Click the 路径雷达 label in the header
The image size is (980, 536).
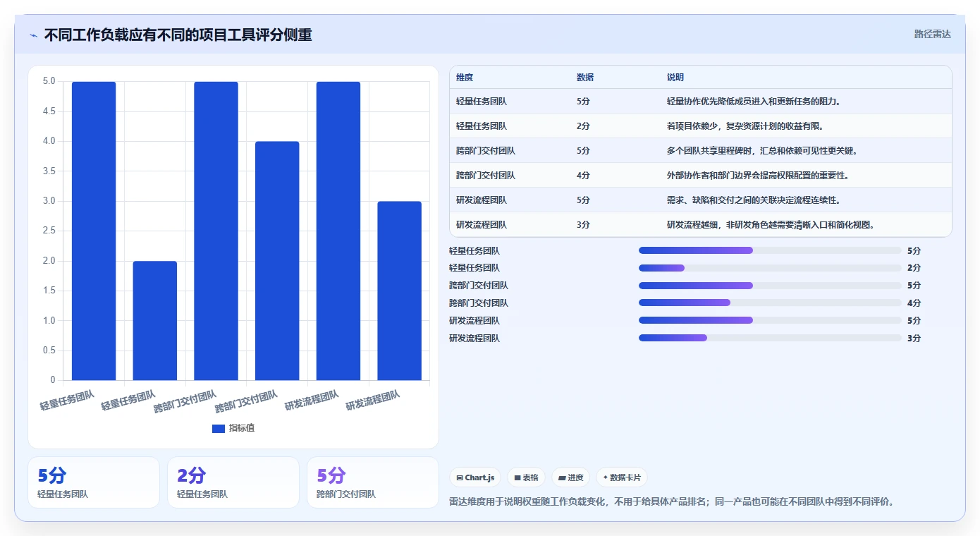[932, 34]
